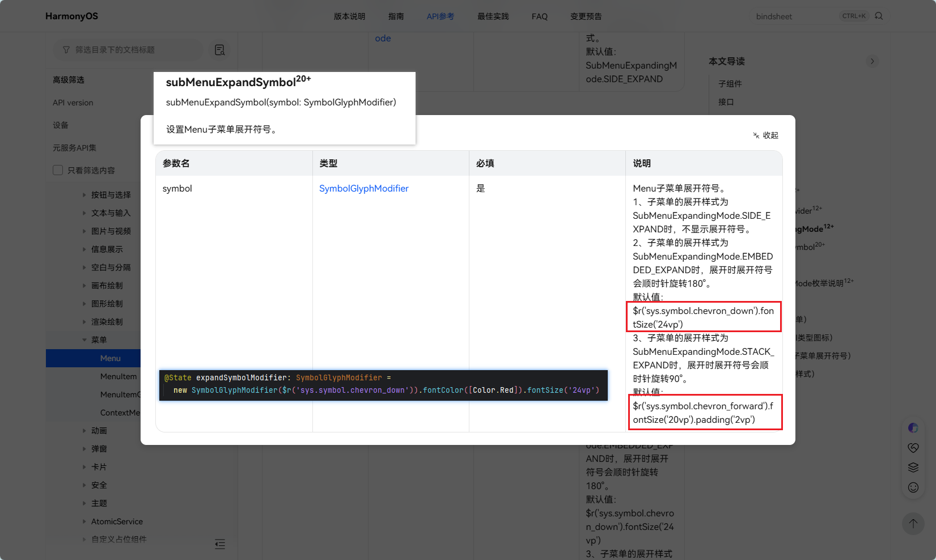Viewport: 936px width, 560px height.
Task: Collapse sidebar with bottom indent icon
Action: pyautogui.click(x=220, y=544)
